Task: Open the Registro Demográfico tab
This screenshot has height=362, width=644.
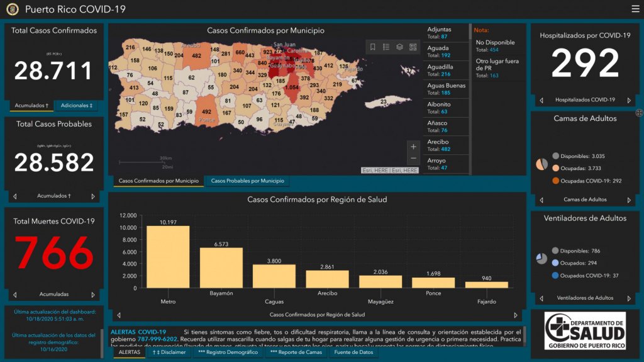Action: tap(228, 353)
